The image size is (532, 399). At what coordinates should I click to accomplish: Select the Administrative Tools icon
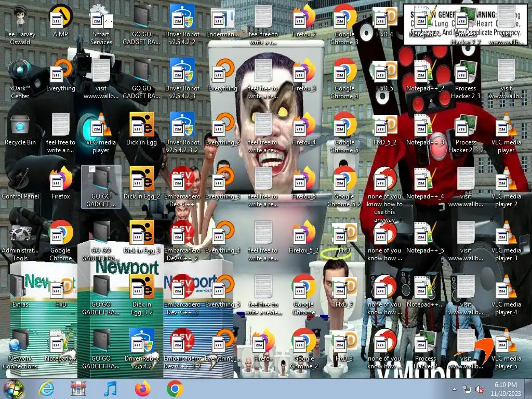(20, 241)
